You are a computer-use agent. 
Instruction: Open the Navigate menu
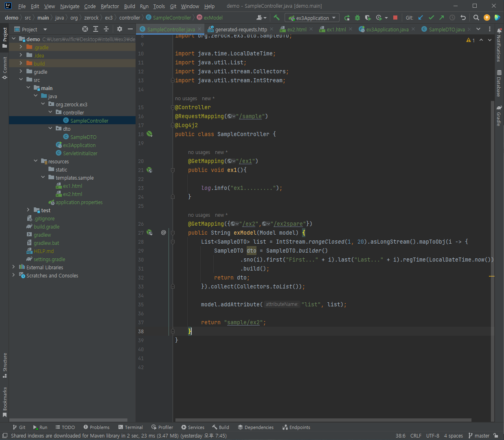70,6
